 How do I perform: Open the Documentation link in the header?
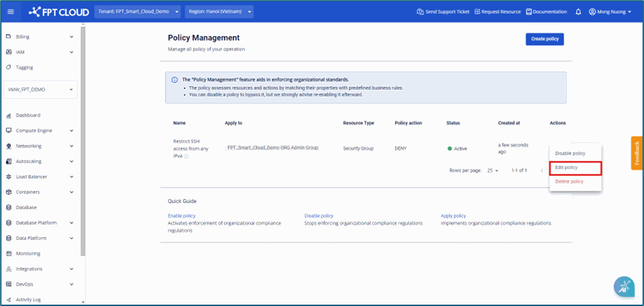[x=546, y=12]
